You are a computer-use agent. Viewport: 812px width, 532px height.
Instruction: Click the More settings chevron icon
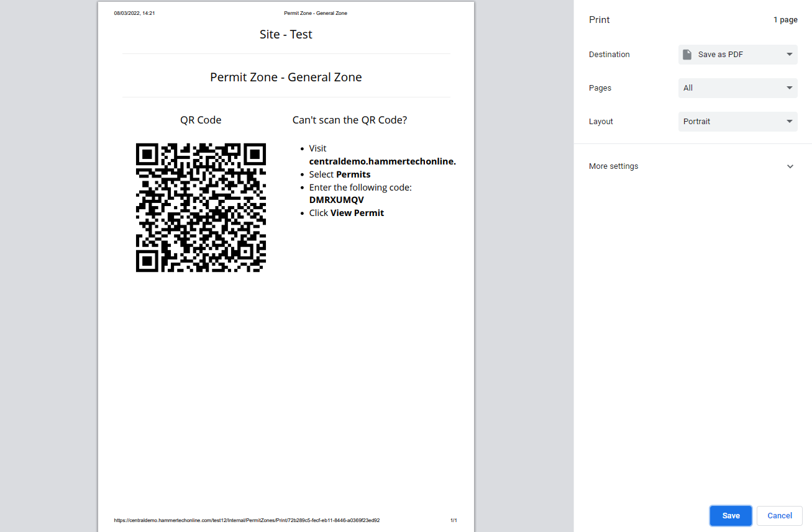click(x=790, y=166)
